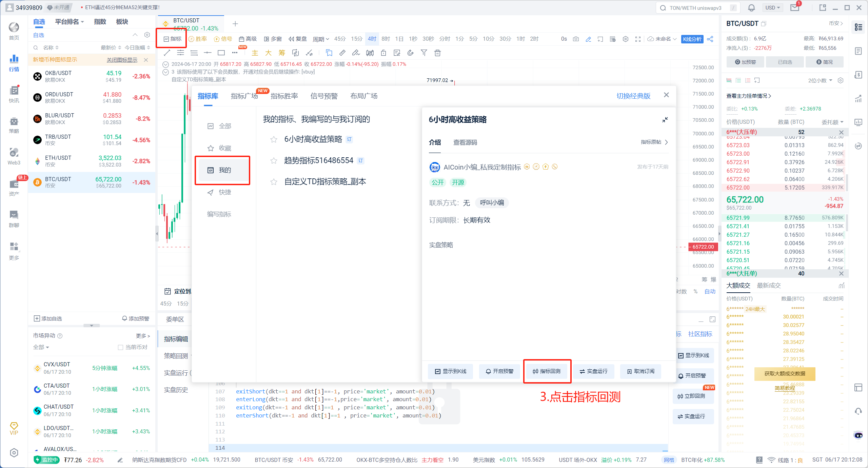868x468 pixels.
Task: Click the ruler measurement tool icon
Action: [x=342, y=53]
